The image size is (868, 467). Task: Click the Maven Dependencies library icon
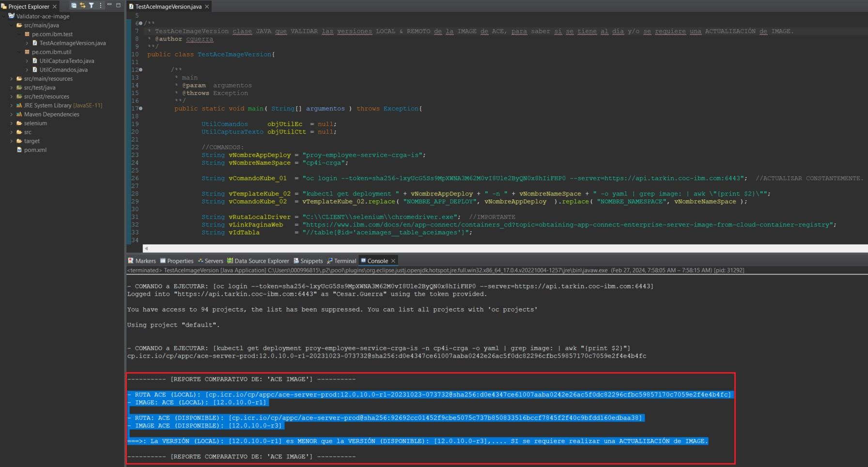point(19,114)
